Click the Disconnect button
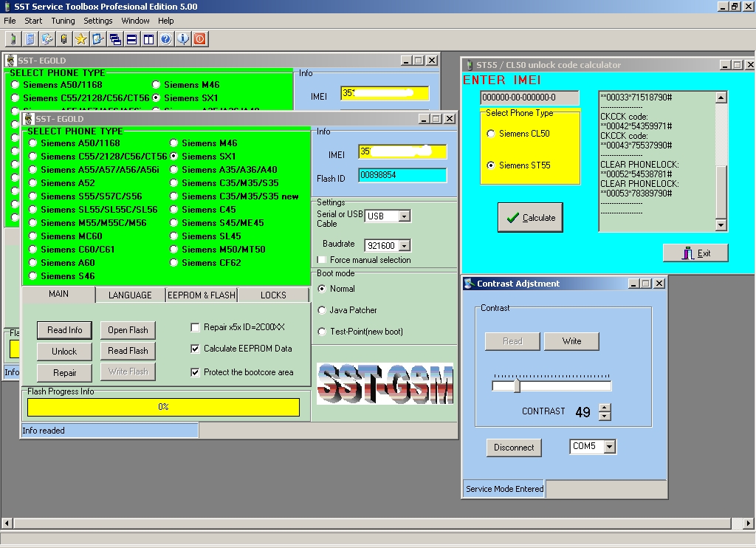This screenshot has width=756, height=548. [514, 447]
